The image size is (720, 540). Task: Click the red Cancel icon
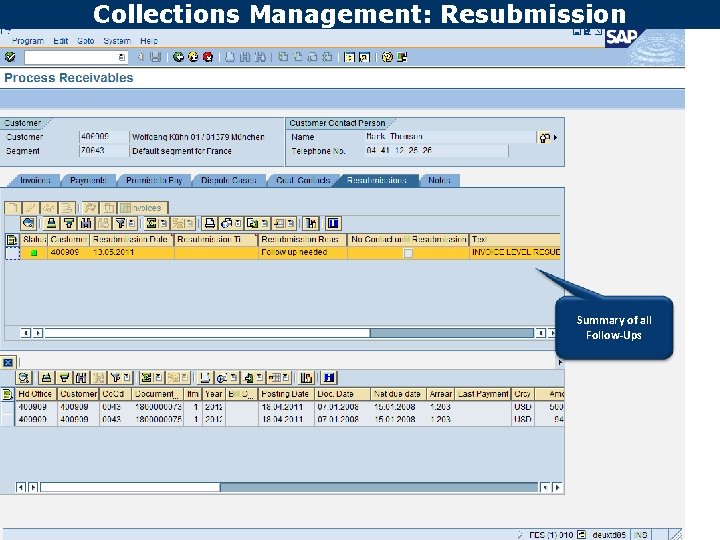click(x=208, y=57)
